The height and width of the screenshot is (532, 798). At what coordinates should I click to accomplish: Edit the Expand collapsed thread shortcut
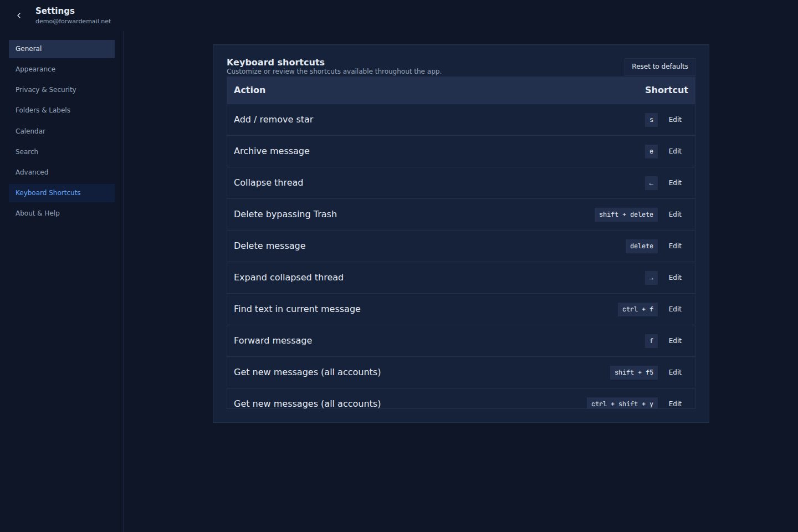tap(675, 278)
